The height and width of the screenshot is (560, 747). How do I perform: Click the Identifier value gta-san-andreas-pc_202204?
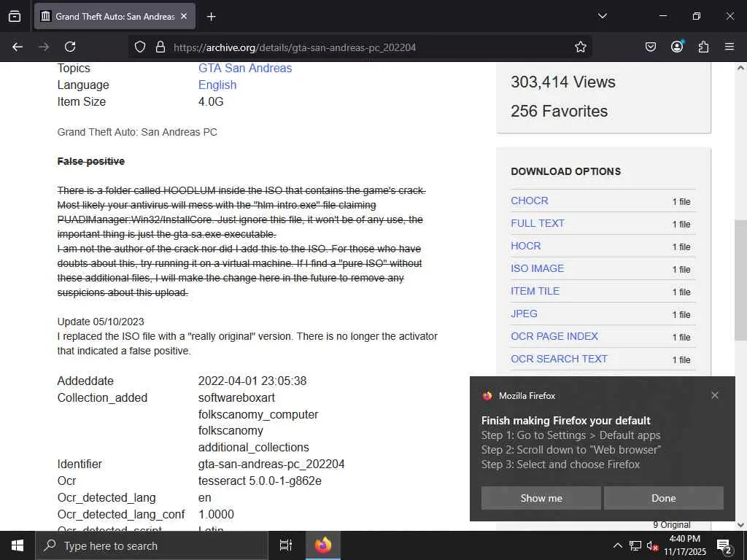coord(271,464)
